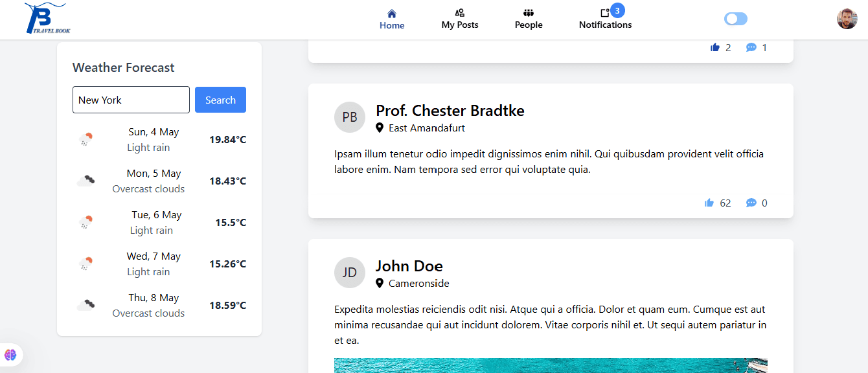Open the Notifications tab
The height and width of the screenshot is (373, 868).
[605, 19]
